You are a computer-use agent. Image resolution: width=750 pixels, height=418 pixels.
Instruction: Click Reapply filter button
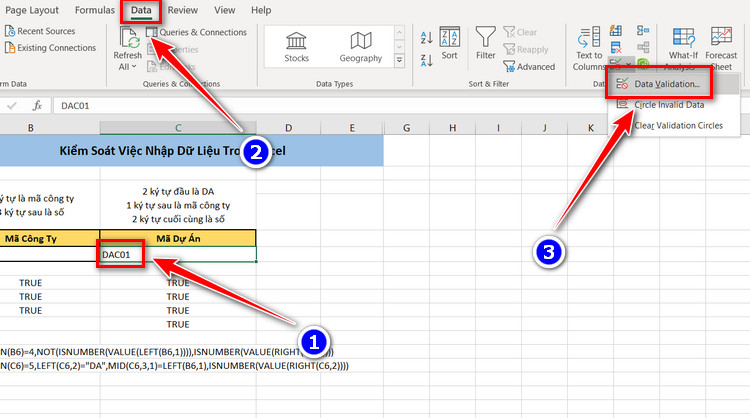pos(526,49)
